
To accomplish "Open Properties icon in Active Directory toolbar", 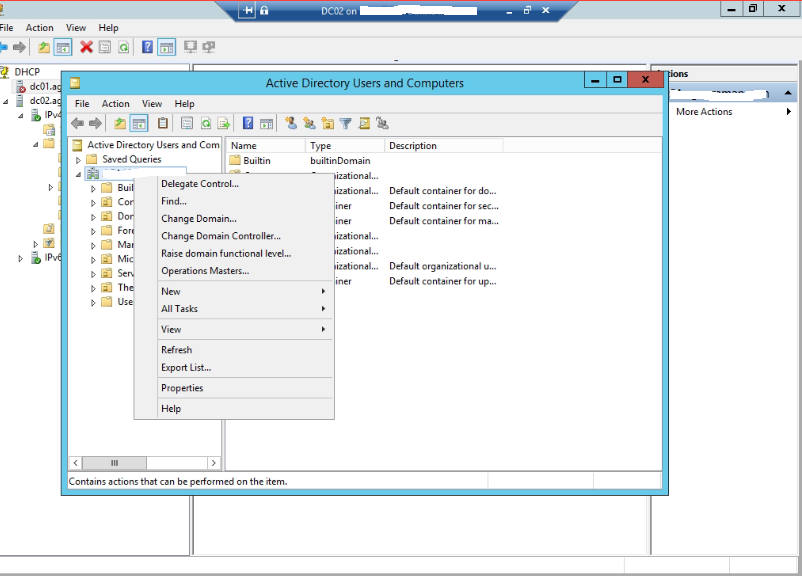I will click(x=187, y=123).
